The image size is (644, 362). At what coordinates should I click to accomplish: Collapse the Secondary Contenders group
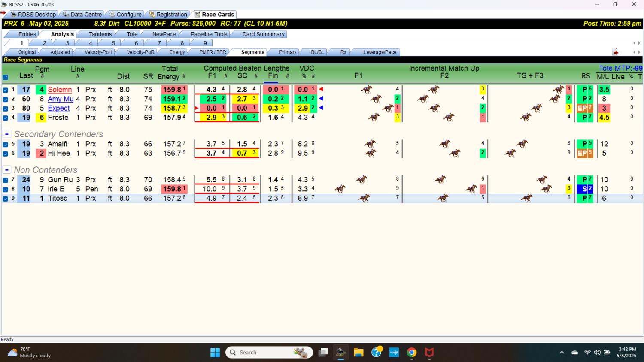7,134
